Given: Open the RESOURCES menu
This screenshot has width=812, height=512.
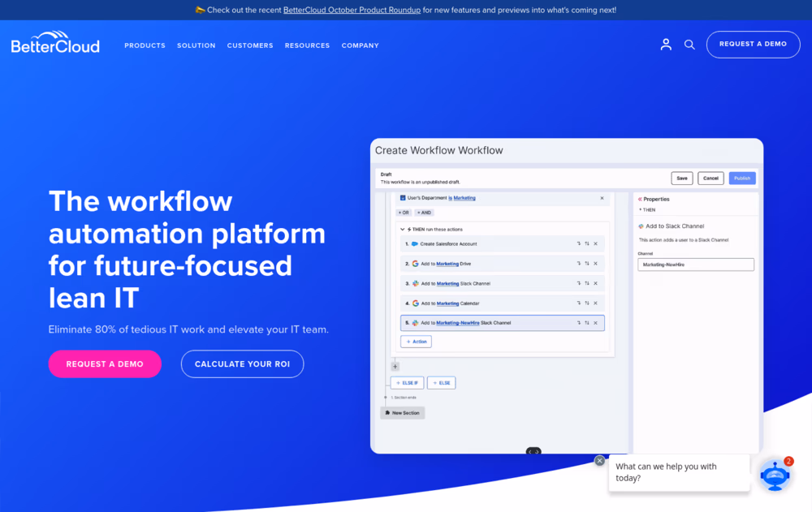Looking at the screenshot, I should tap(307, 45).
